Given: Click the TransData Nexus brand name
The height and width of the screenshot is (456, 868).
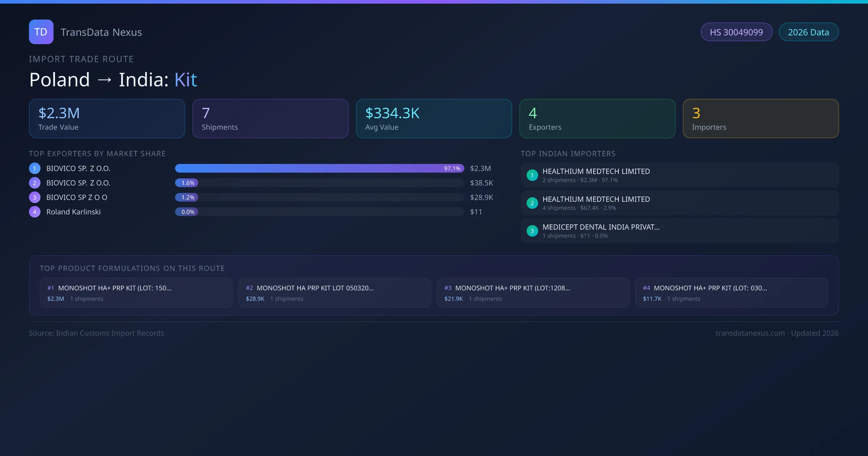Looking at the screenshot, I should click(101, 32).
